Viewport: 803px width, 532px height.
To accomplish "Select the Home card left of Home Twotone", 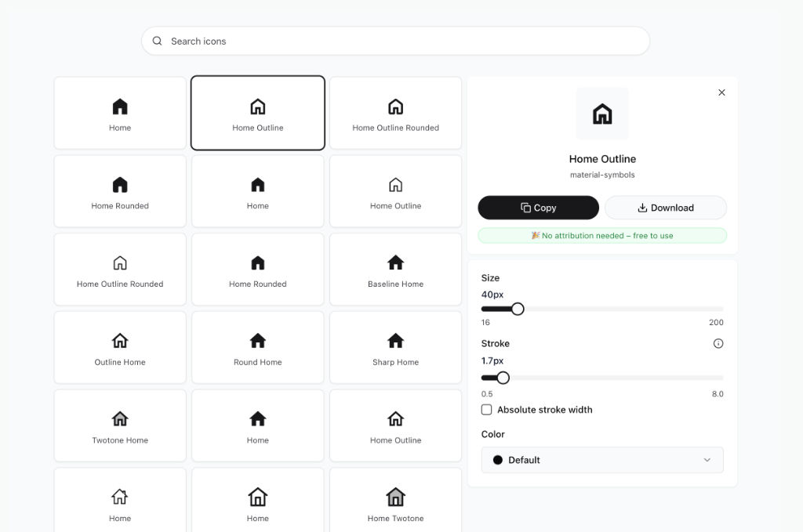I will point(257,500).
